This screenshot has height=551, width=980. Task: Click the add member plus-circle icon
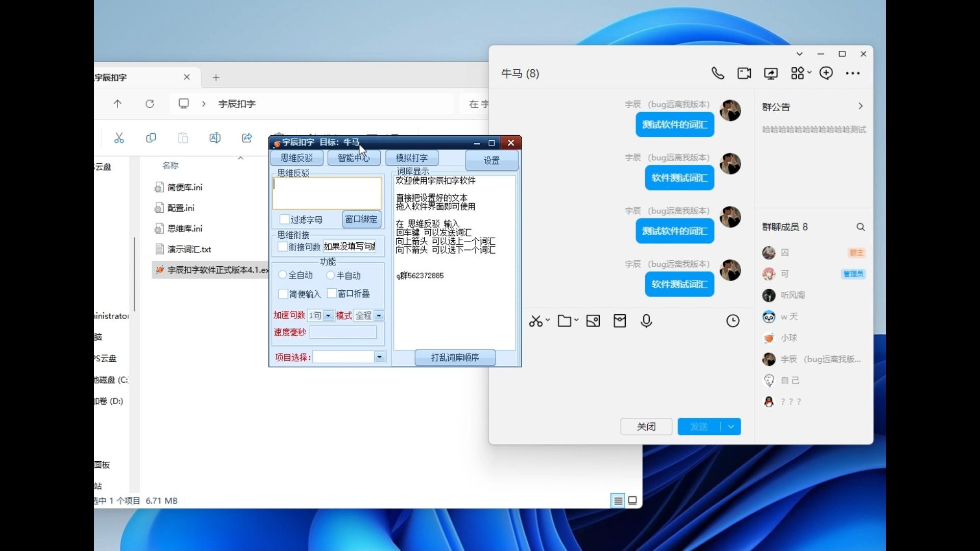[826, 73]
